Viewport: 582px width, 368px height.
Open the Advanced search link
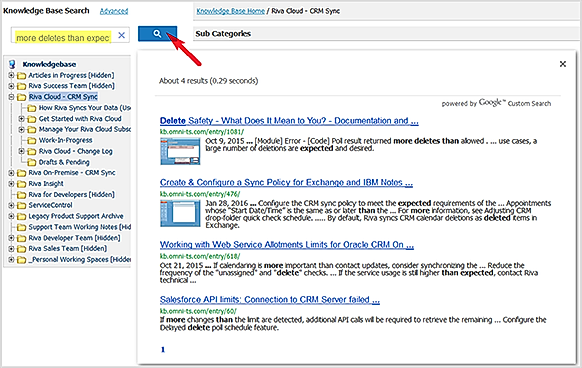point(114,11)
